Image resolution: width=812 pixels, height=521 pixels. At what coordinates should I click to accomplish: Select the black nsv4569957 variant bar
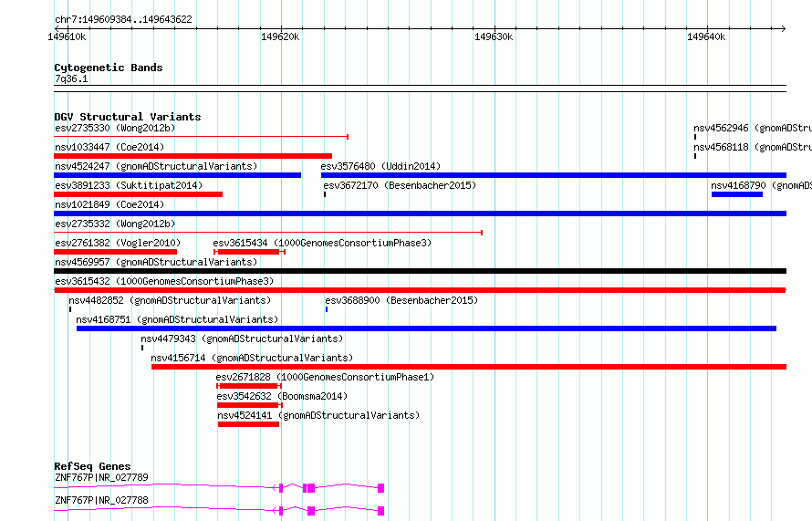[420, 271]
